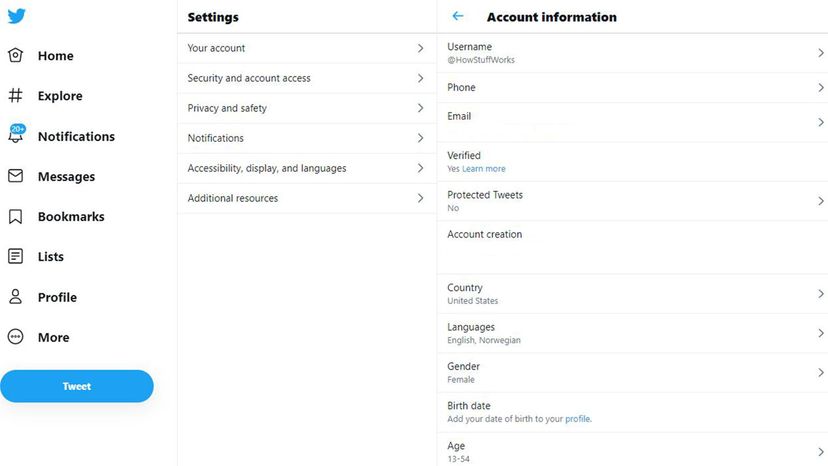Click the Lists document icon

15,256
